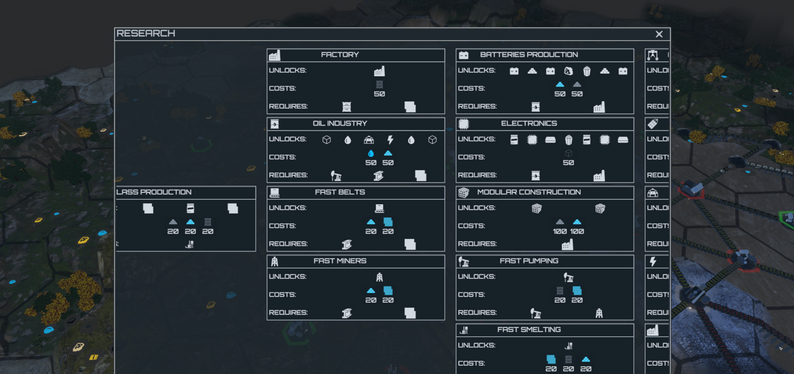Click the Research window title text
794x374 pixels.
pyautogui.click(x=146, y=33)
